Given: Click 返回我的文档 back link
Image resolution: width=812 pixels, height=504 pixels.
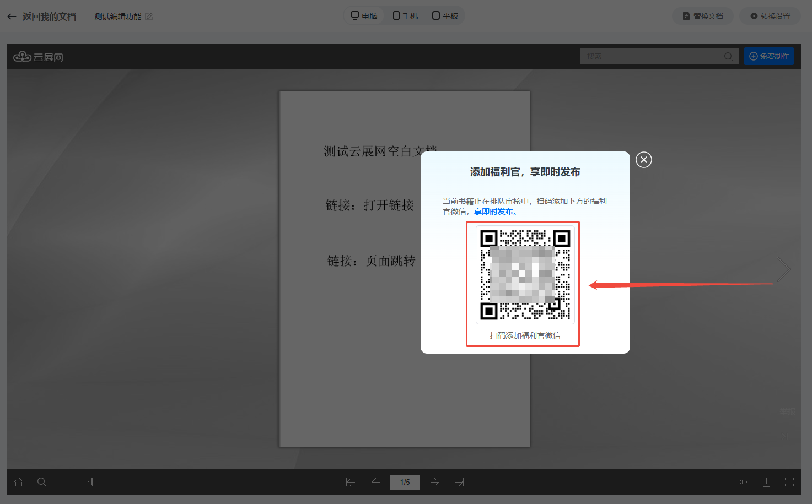Looking at the screenshot, I should pyautogui.click(x=42, y=17).
